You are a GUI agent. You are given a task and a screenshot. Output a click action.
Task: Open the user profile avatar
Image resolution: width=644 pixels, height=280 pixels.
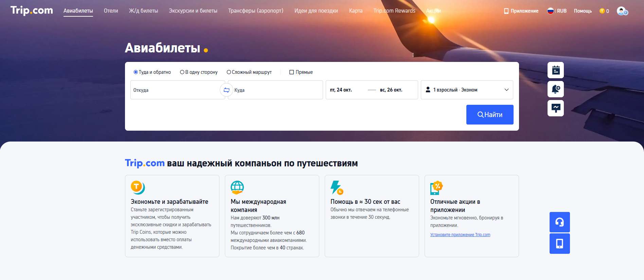click(x=622, y=11)
